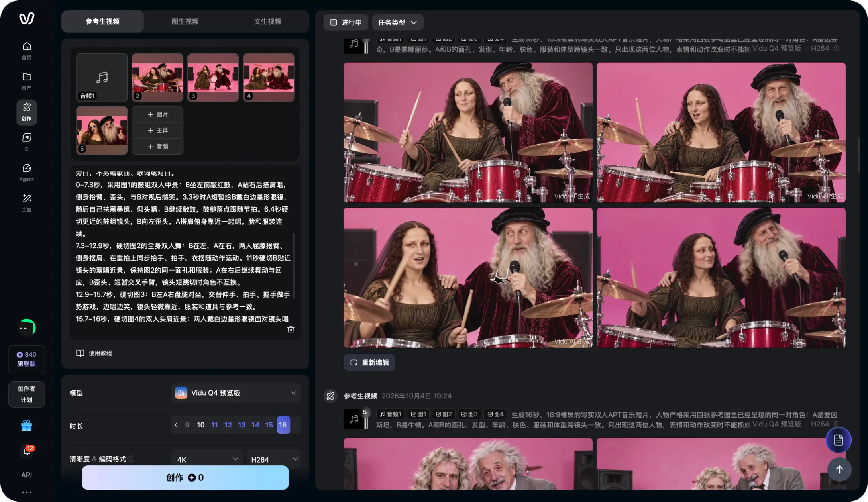Image resolution: width=868 pixels, height=502 pixels.
Task: Select duration 15 seconds
Action: point(269,425)
